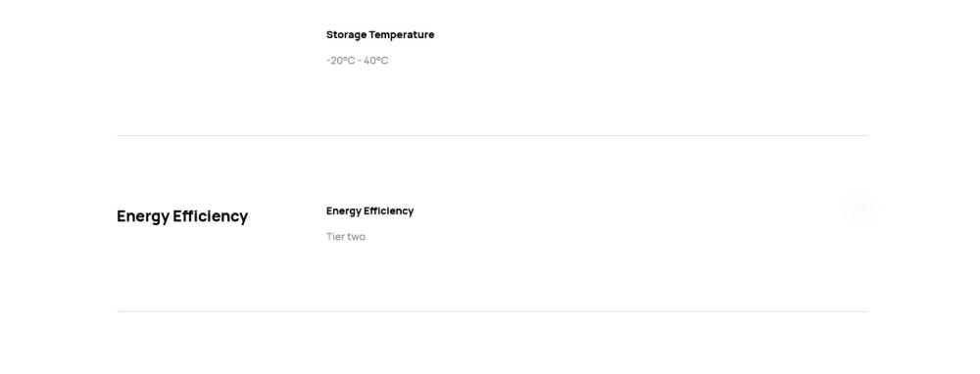Image resolution: width=980 pixels, height=374 pixels.
Task: Click the dash between -20°C and 40°C
Action: click(x=360, y=61)
